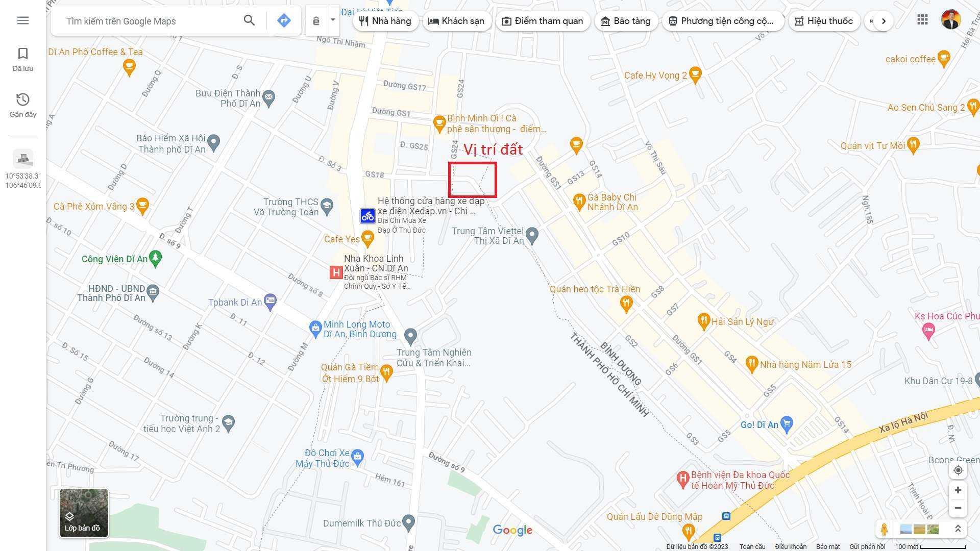Open Pegman Street View
Viewport: 980px width, 551px height.
[x=884, y=529]
